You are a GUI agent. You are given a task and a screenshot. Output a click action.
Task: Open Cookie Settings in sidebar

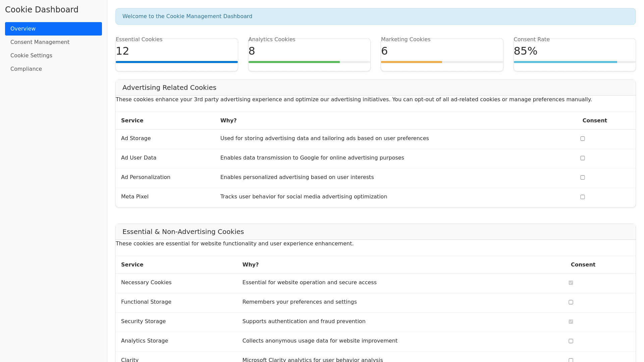pyautogui.click(x=31, y=56)
